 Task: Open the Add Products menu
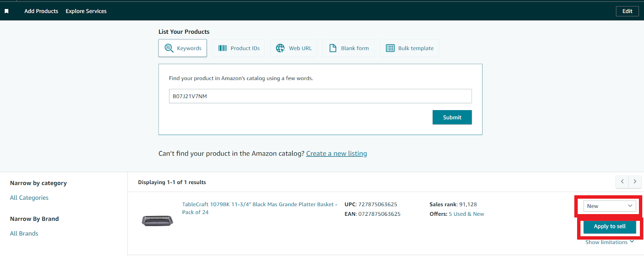pos(41,11)
